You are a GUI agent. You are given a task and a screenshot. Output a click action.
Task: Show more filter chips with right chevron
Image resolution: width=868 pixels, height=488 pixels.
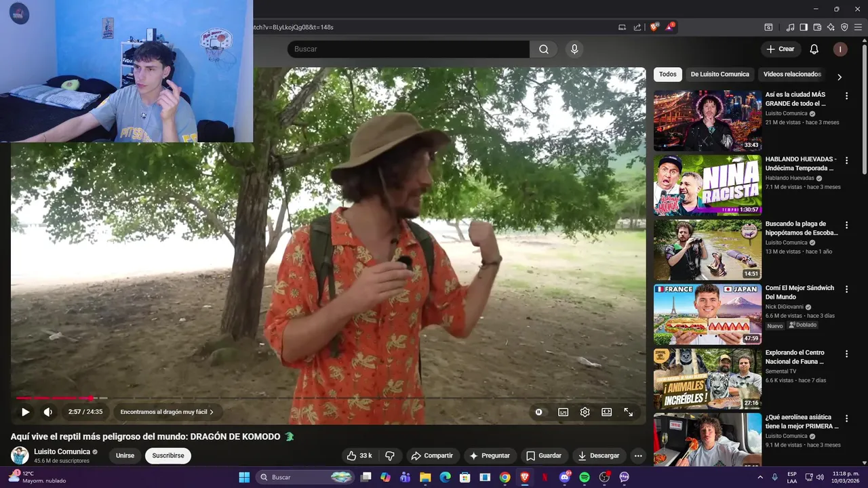tap(840, 77)
